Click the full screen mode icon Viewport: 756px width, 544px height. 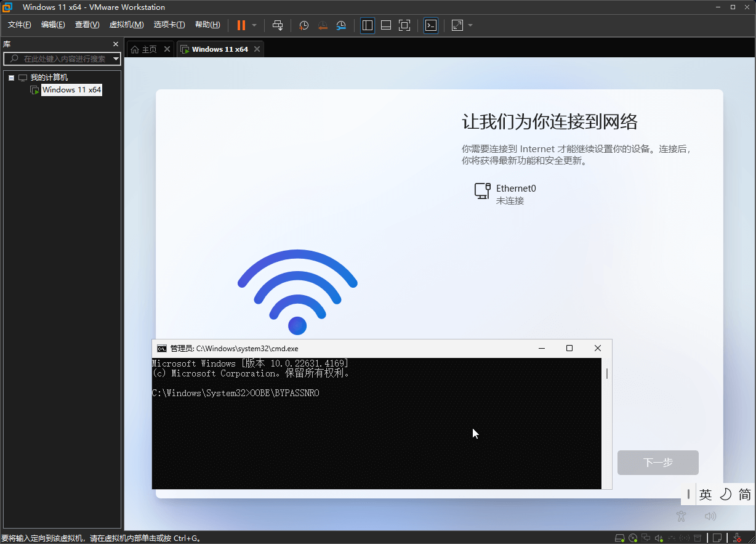coord(404,25)
